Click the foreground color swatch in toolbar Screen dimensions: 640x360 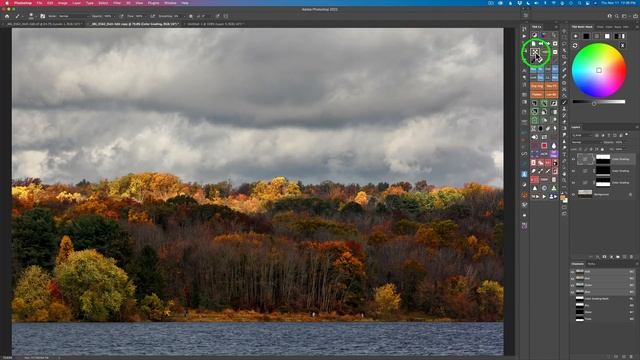click(562, 198)
